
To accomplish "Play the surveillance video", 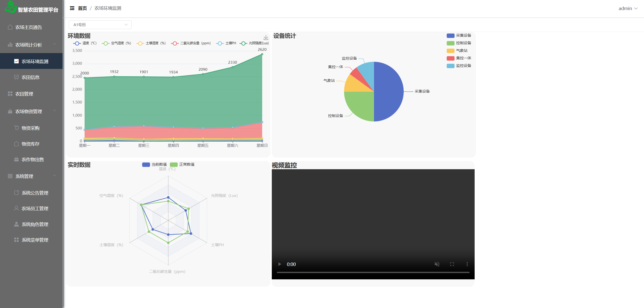I will (x=279, y=264).
